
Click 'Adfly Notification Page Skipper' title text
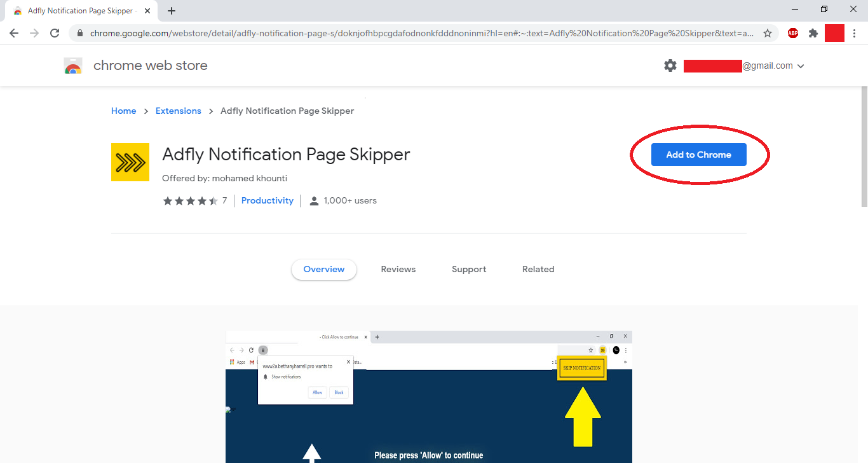click(286, 155)
